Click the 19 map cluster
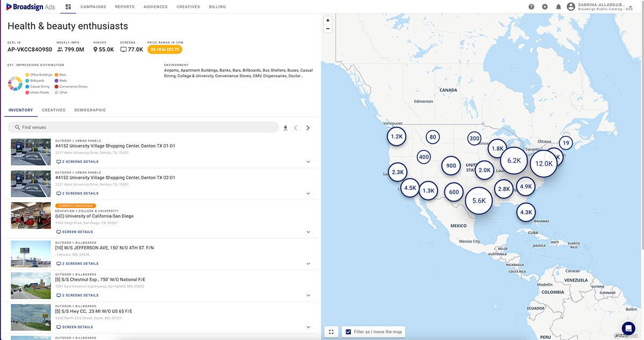The height and width of the screenshot is (340, 644). pyautogui.click(x=566, y=143)
